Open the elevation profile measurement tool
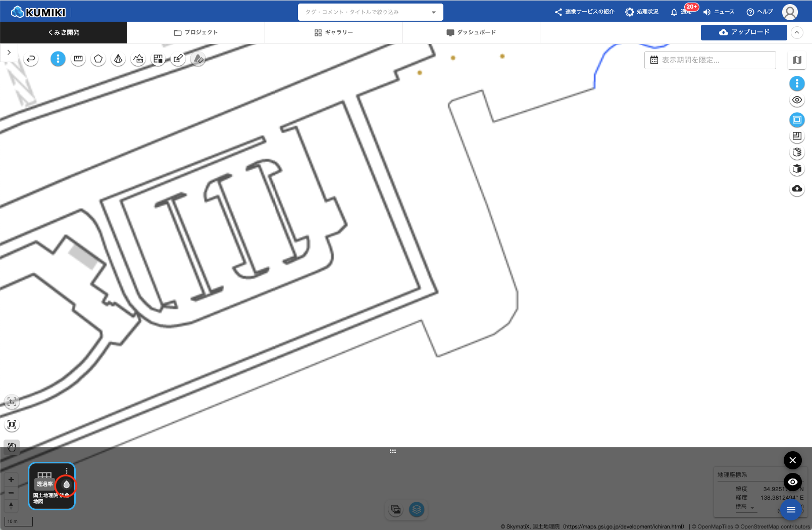 [x=138, y=59]
